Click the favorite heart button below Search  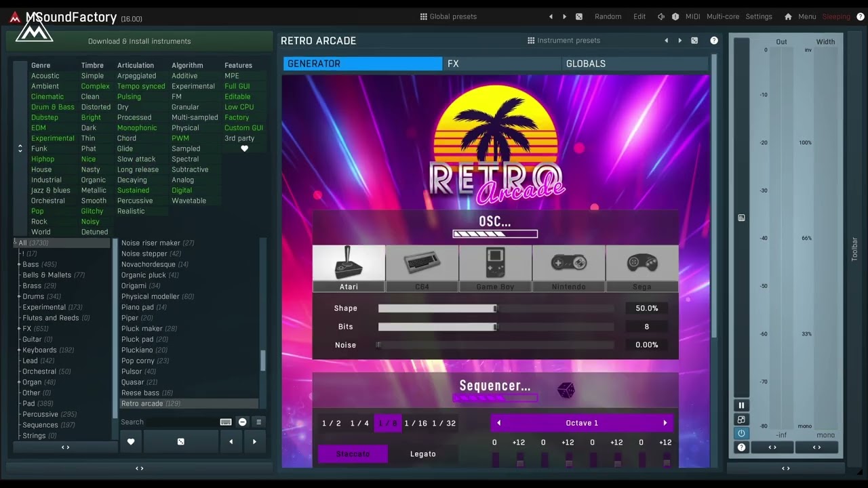[131, 442]
